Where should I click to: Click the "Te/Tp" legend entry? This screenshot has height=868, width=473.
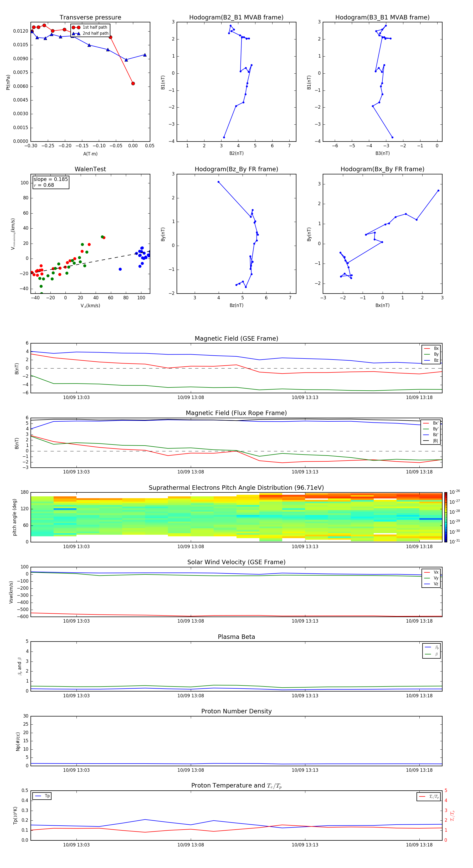coord(434,796)
